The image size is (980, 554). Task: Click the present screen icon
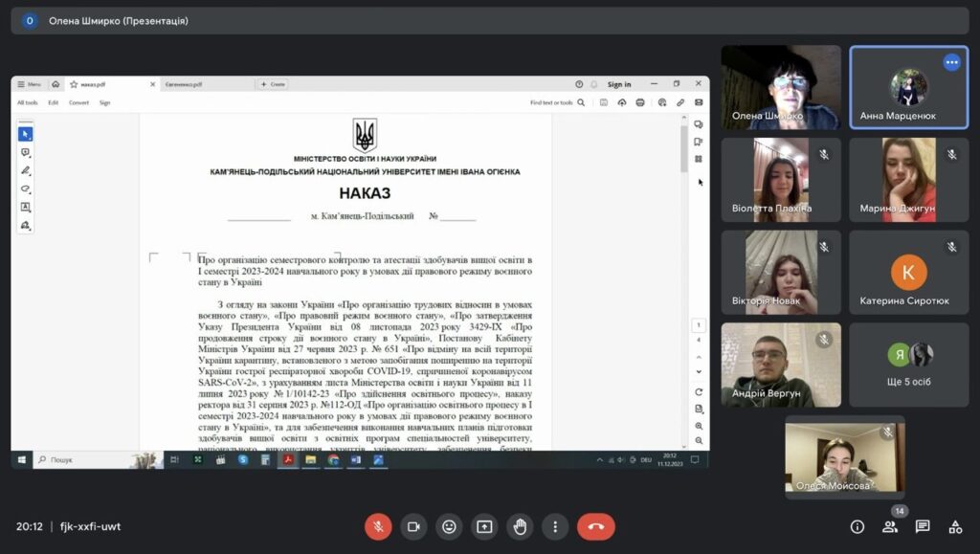(484, 526)
